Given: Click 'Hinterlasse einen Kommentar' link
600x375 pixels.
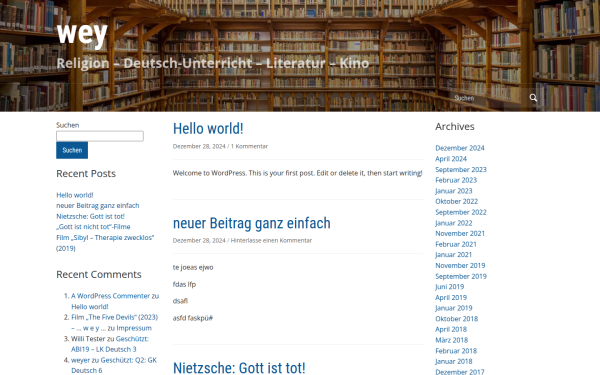Looking at the screenshot, I should pyautogui.click(x=271, y=240).
